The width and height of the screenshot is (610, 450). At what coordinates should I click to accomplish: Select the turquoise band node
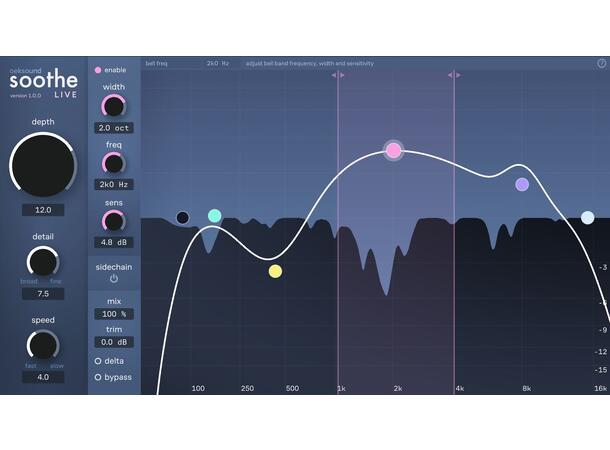tap(214, 215)
